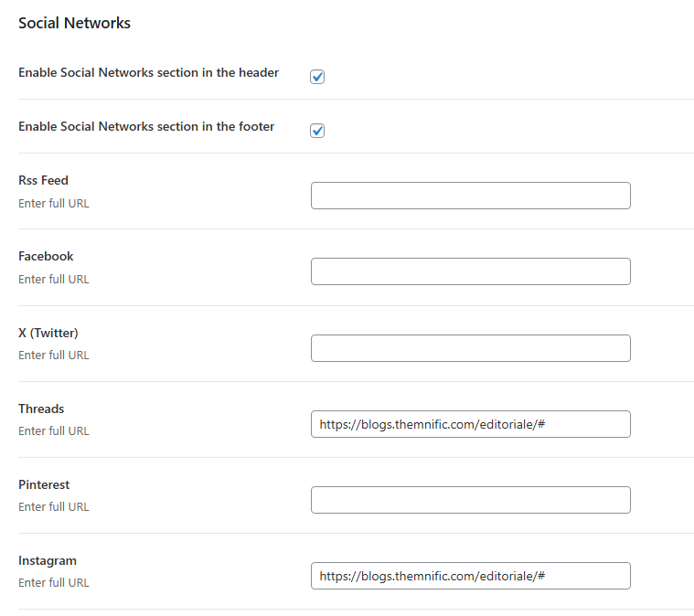Click the Threads URL field with themnific link
Image resolution: width=694 pixels, height=616 pixels.
tap(470, 424)
